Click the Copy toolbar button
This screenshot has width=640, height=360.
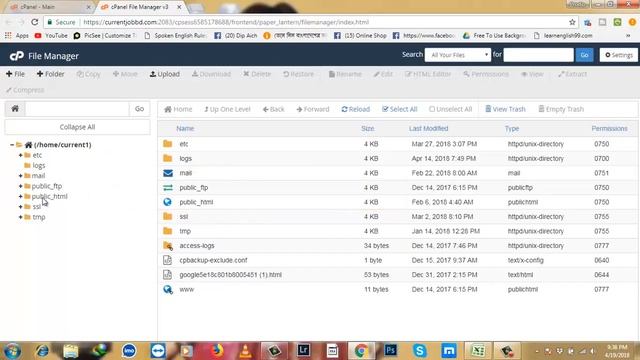[88, 74]
